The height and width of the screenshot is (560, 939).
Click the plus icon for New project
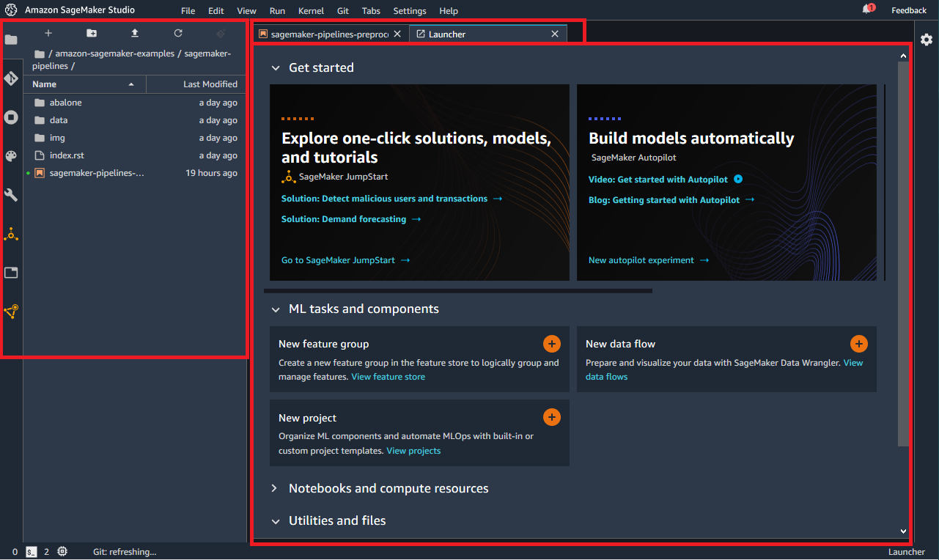[x=552, y=417]
